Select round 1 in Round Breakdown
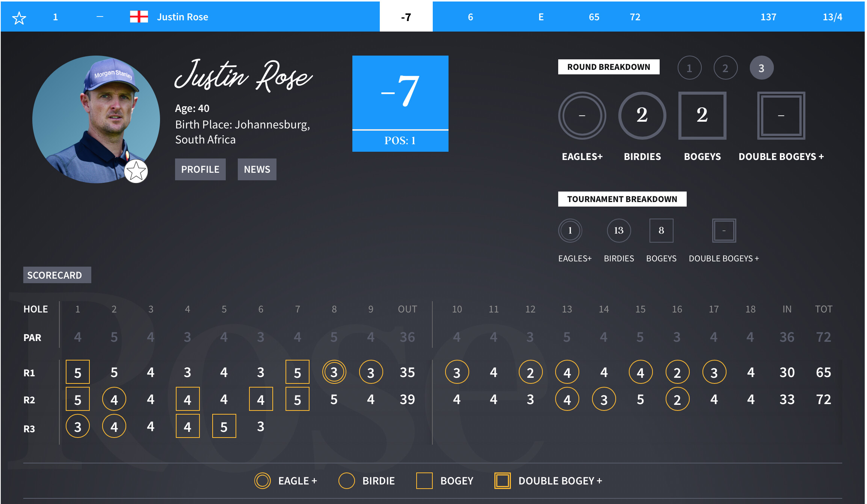 (689, 68)
